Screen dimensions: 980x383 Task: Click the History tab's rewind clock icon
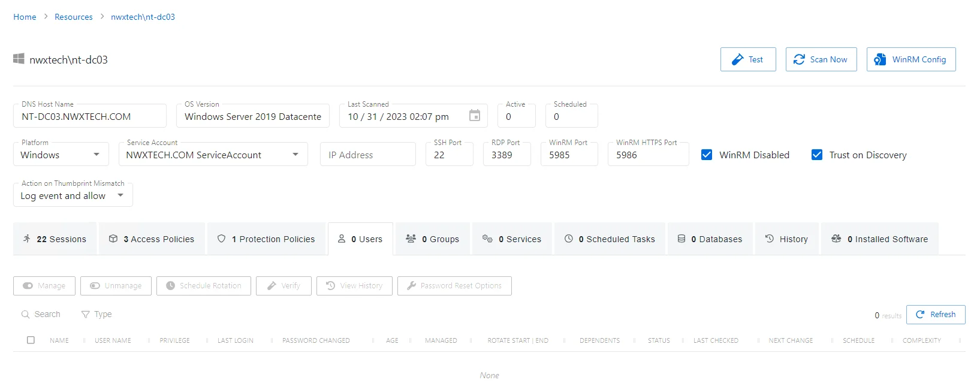click(770, 239)
